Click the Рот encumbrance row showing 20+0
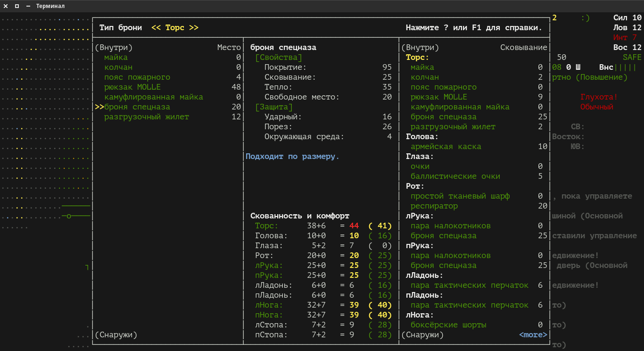The height and width of the screenshot is (351, 644). (x=323, y=256)
